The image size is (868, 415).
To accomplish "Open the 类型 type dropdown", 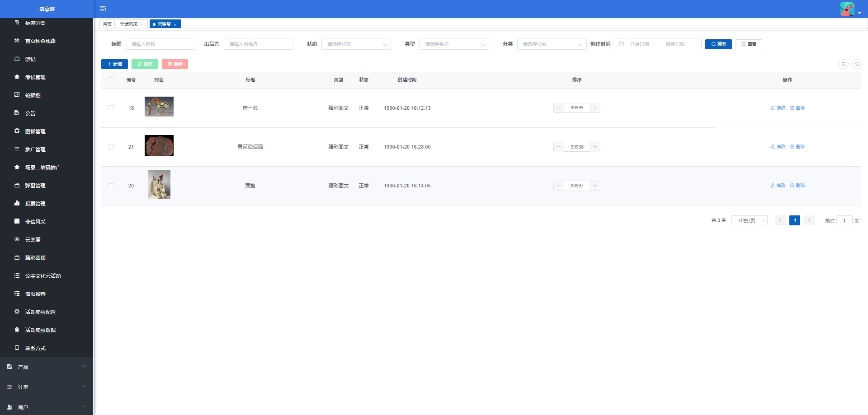I will 454,44.
